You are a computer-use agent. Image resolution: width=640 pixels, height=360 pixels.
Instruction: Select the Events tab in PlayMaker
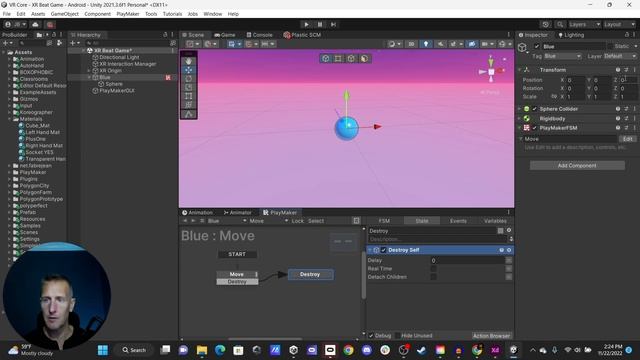pyautogui.click(x=458, y=221)
